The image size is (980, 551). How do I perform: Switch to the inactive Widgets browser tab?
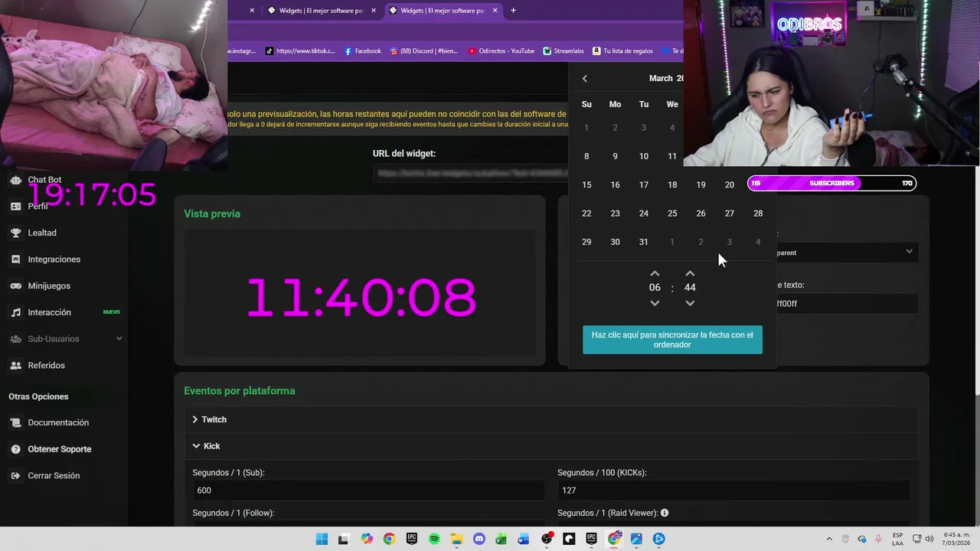322,11
